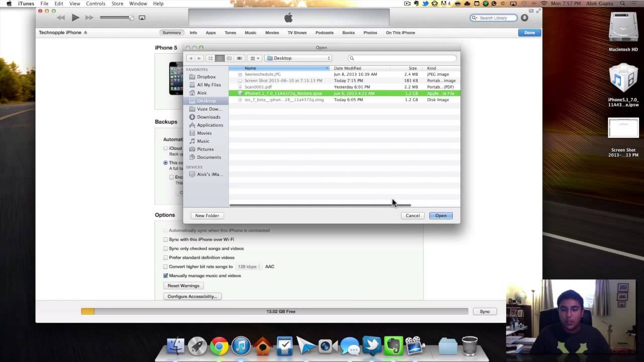
Task: Click the New Folder button
Action: [207, 216]
